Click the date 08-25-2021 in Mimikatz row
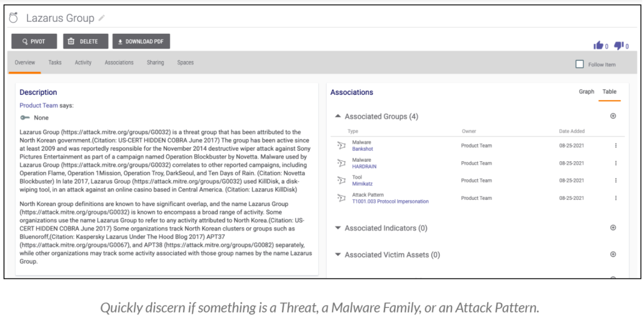644x323 pixels. coord(571,181)
